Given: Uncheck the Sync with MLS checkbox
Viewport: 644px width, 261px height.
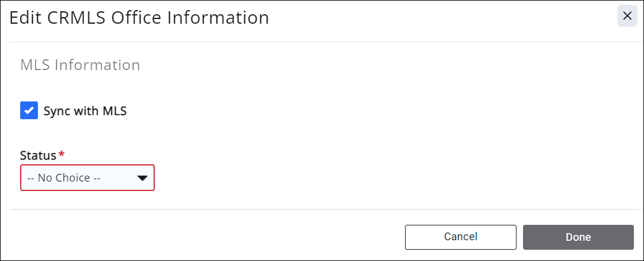Looking at the screenshot, I should (29, 110).
